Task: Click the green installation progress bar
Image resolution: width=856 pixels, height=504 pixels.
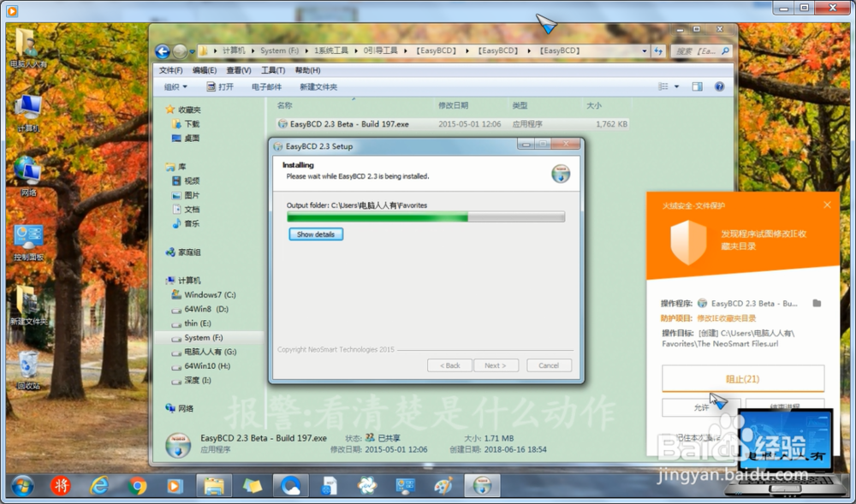Action: (425, 217)
